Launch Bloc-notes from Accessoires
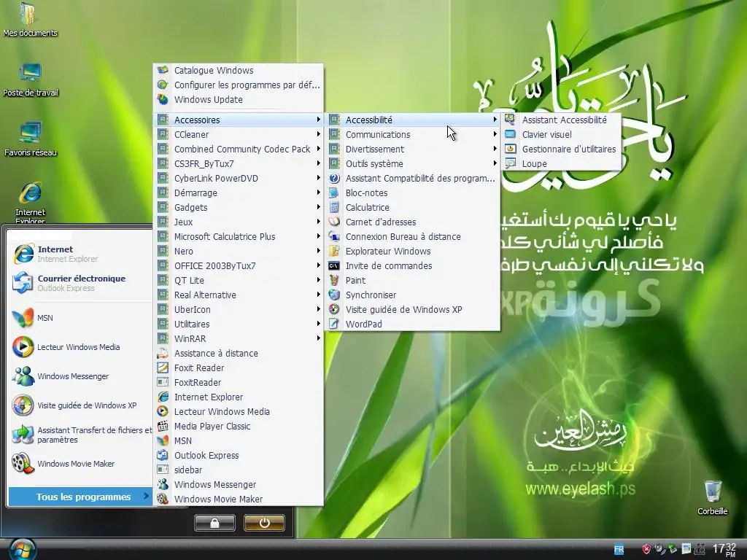 [x=413, y=192]
